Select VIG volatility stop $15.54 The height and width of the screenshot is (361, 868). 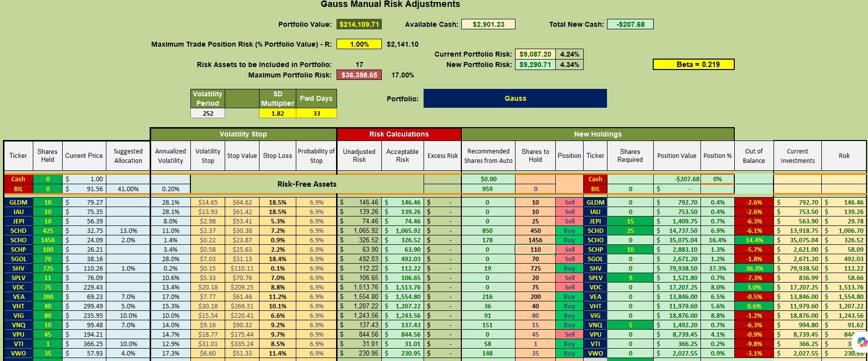click(208, 315)
